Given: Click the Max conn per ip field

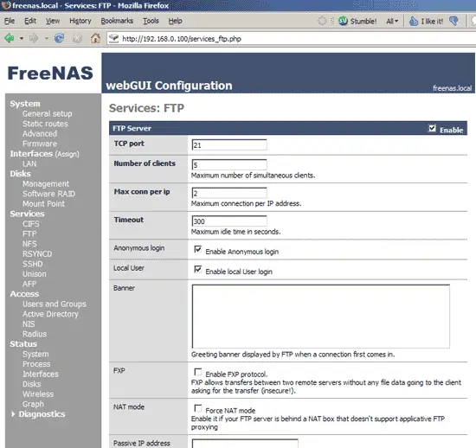Looking at the screenshot, I should [x=229, y=193].
